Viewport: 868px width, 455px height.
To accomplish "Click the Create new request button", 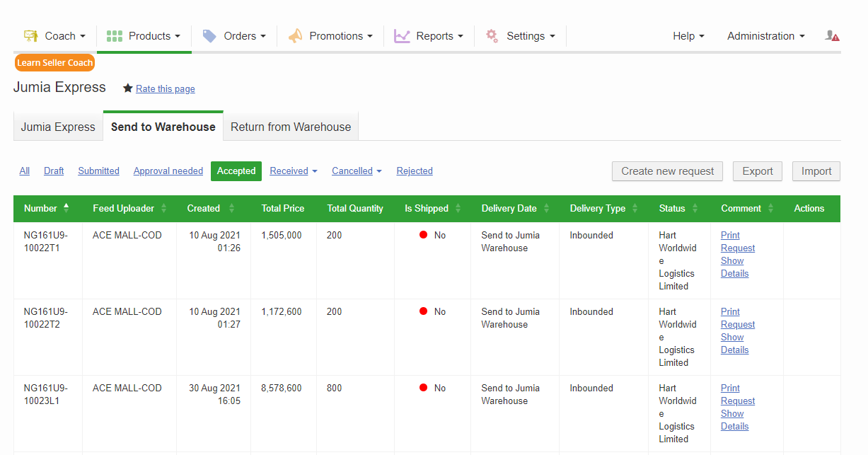I will point(668,171).
